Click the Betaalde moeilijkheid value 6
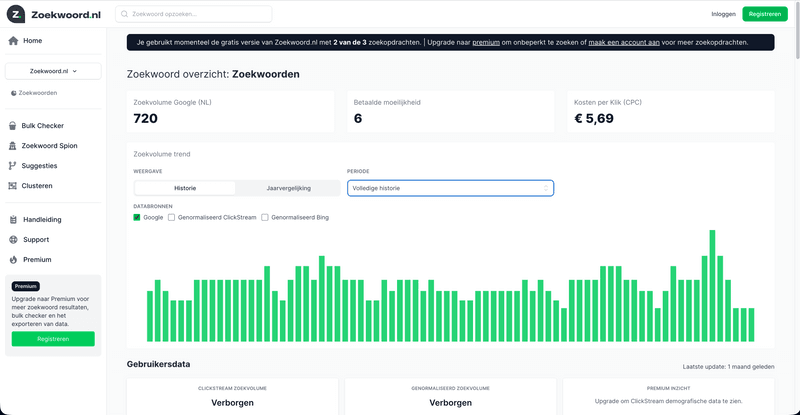This screenshot has height=415, width=800. point(358,118)
